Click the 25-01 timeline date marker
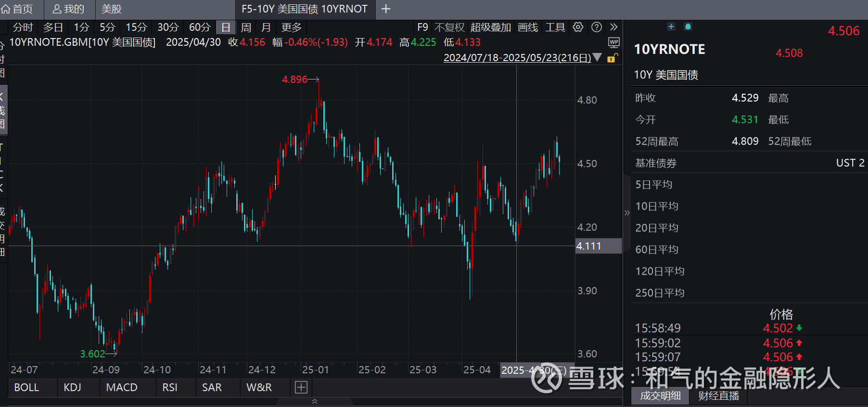Image resolution: width=868 pixels, height=407 pixels. 315,370
